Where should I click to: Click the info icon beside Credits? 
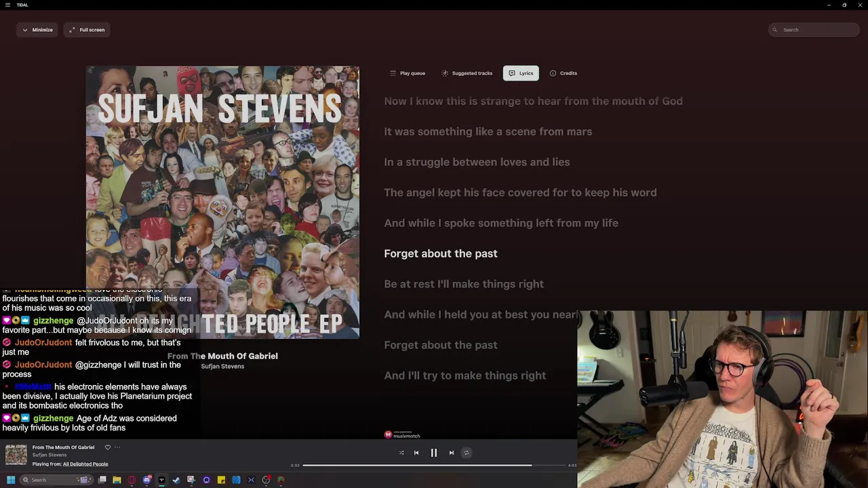coord(553,73)
